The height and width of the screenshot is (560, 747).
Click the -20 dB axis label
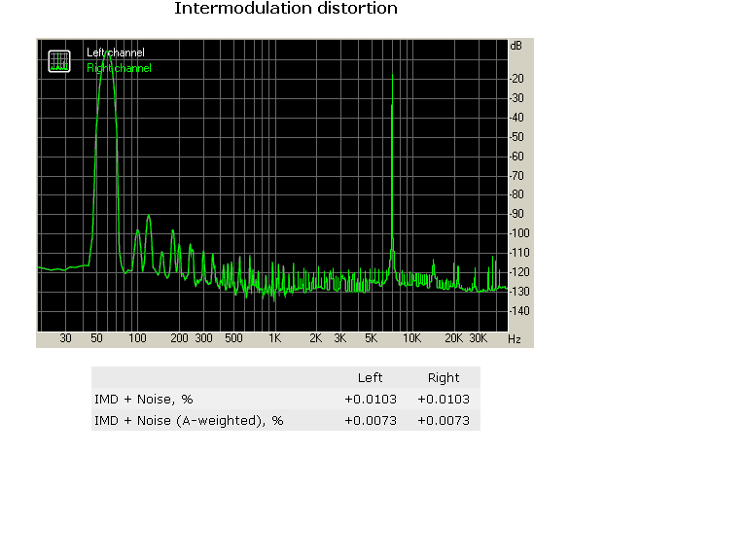pos(516,79)
